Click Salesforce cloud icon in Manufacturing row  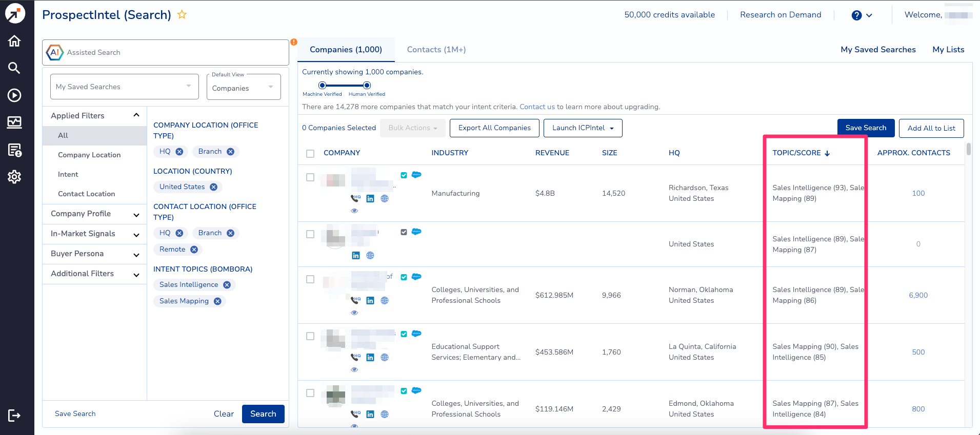tap(416, 175)
